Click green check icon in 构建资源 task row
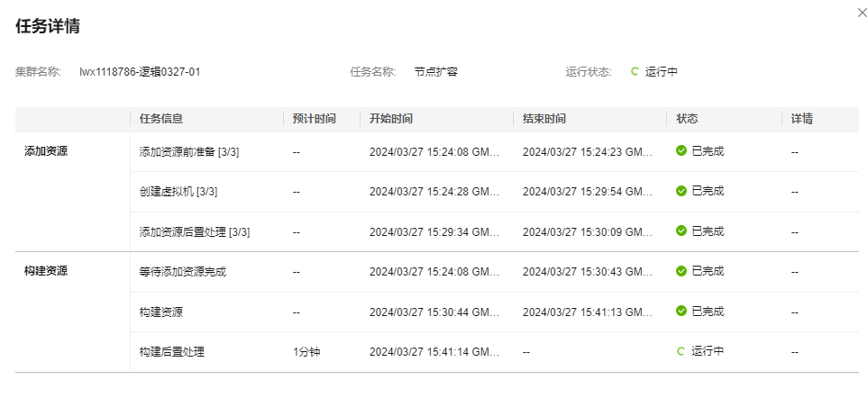868x407 pixels. click(681, 312)
